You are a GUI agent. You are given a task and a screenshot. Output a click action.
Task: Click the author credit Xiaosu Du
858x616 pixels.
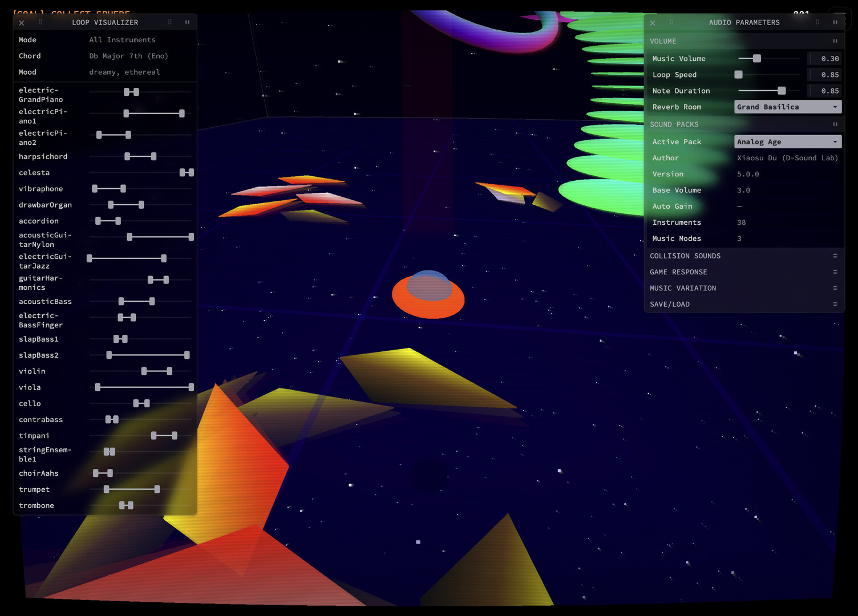click(x=787, y=158)
